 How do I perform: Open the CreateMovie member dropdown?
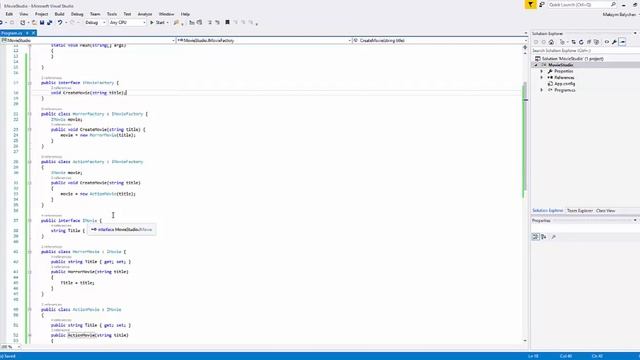[440, 40]
